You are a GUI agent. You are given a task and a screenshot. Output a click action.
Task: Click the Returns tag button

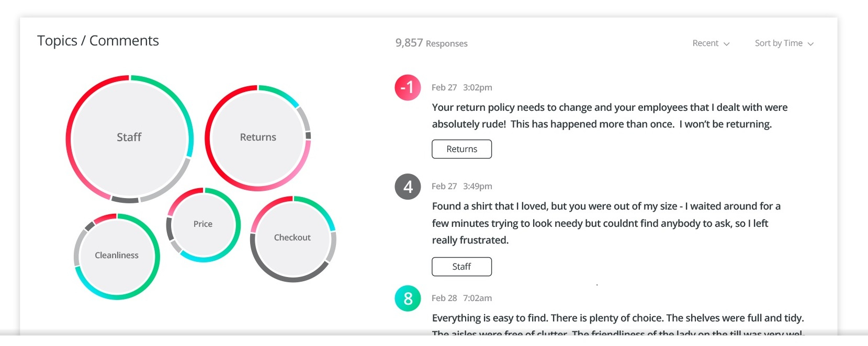tap(461, 149)
